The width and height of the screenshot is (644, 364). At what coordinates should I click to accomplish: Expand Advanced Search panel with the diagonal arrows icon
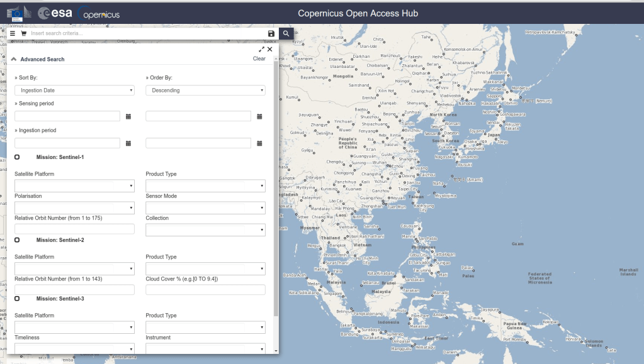pyautogui.click(x=261, y=48)
